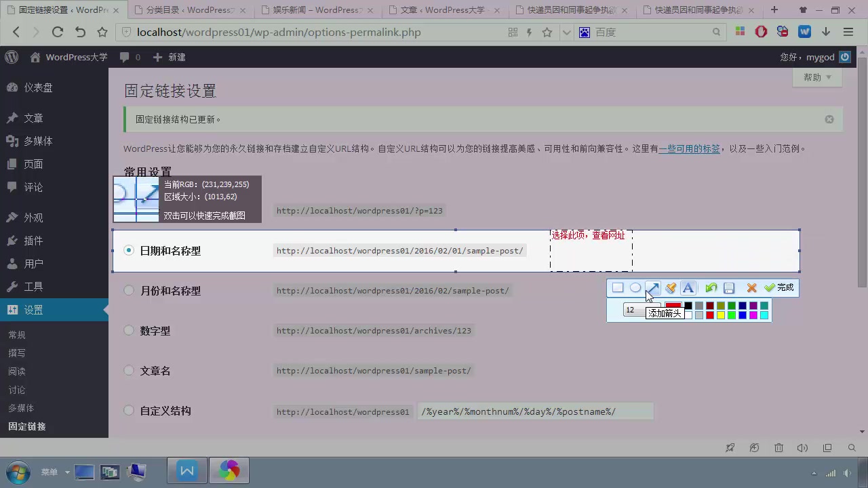The height and width of the screenshot is (488, 868).
Task: Select the ellipse annotation tool
Action: click(635, 288)
